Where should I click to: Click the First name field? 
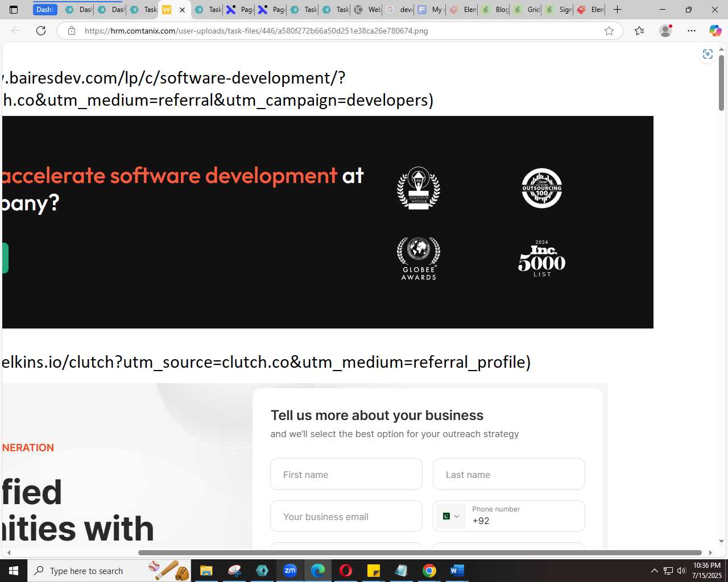click(346, 474)
